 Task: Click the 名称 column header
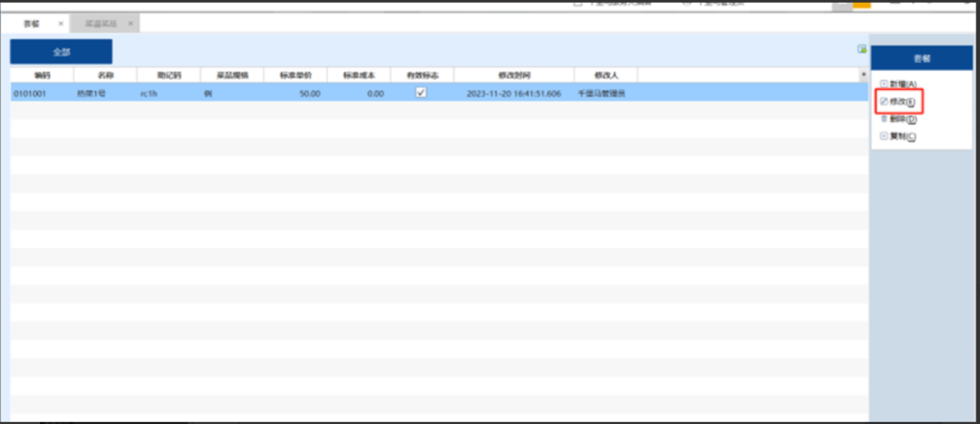[x=105, y=74]
